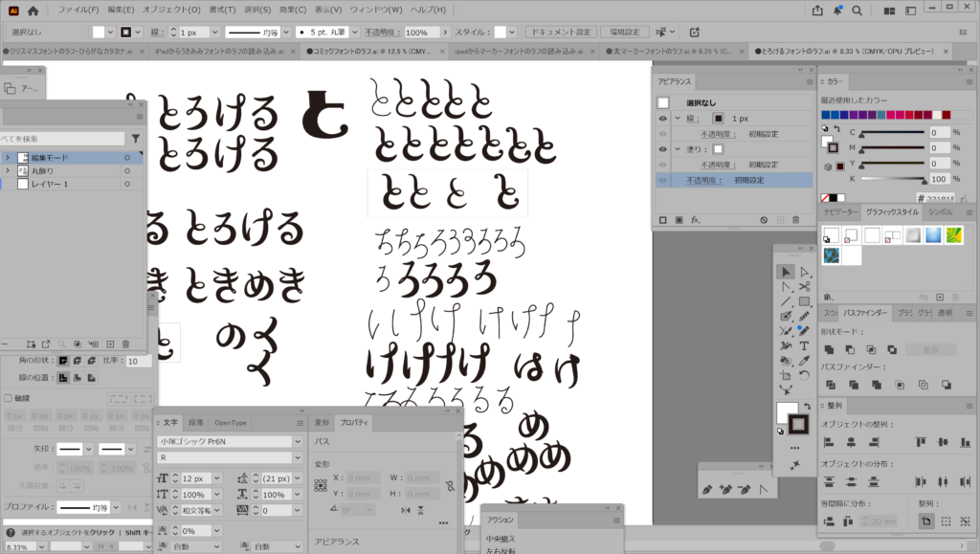Click the blue gradient graphic style thumbnail
This screenshot has height=554, width=980.
(933, 235)
